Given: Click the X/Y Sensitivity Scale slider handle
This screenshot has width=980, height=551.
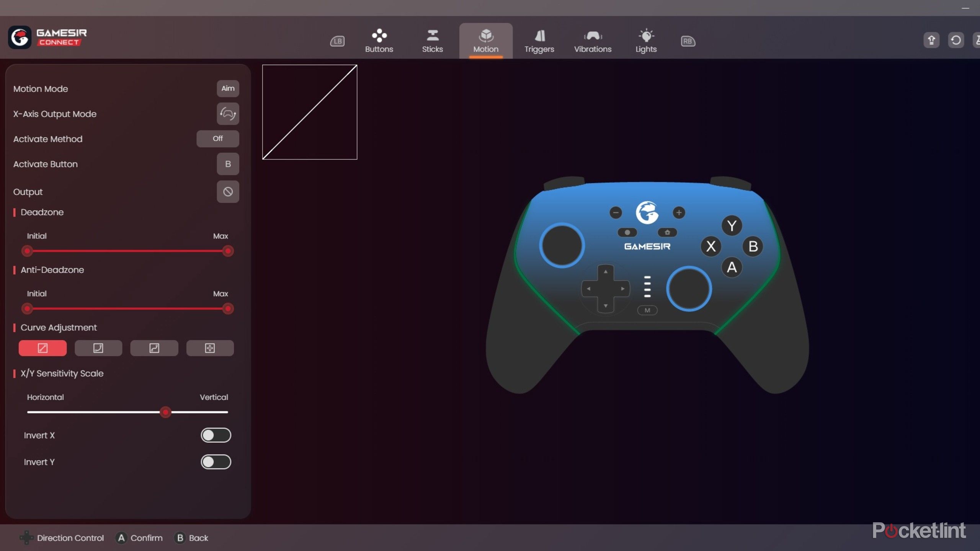Looking at the screenshot, I should [x=165, y=412].
